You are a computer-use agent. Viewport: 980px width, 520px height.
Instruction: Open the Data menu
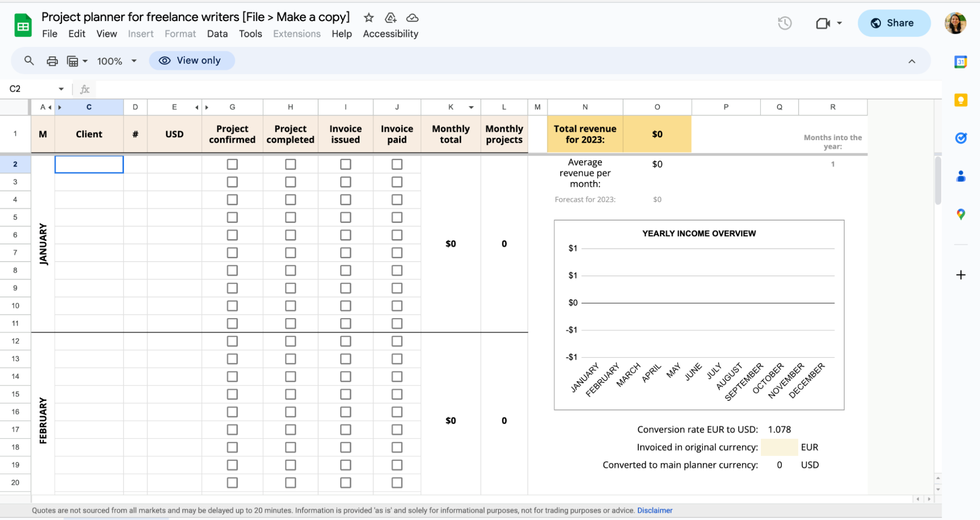click(x=217, y=34)
